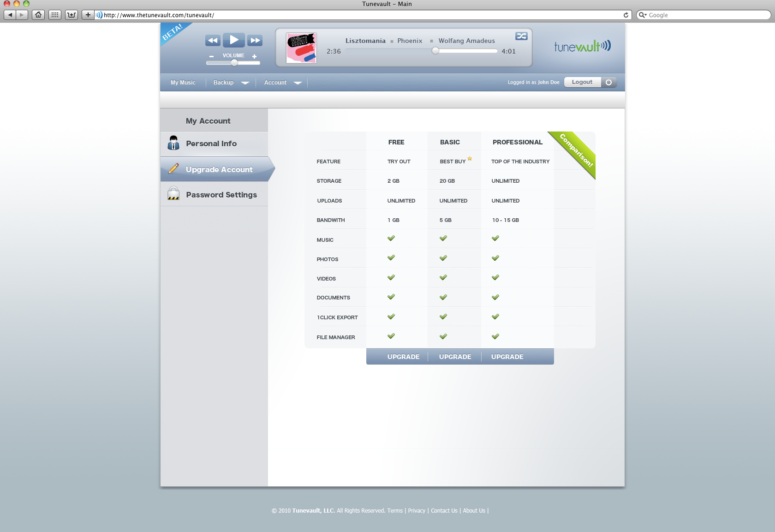Click the power icon beside Logout
The image size is (775, 532).
point(608,82)
